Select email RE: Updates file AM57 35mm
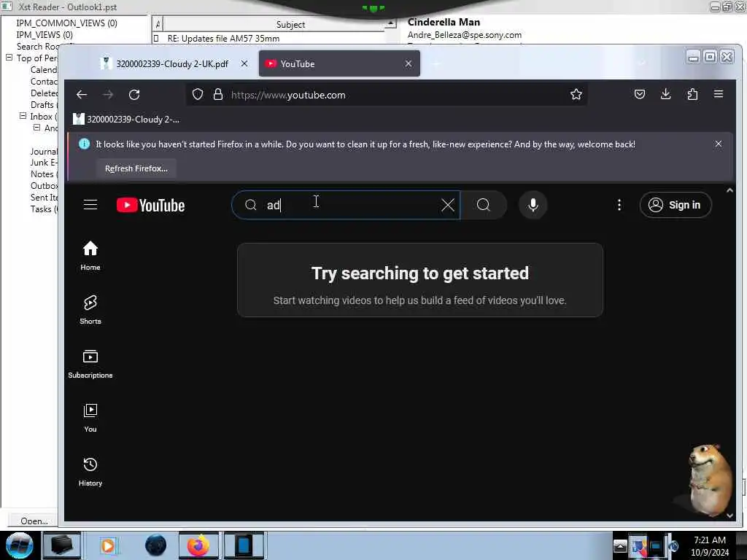 point(223,38)
